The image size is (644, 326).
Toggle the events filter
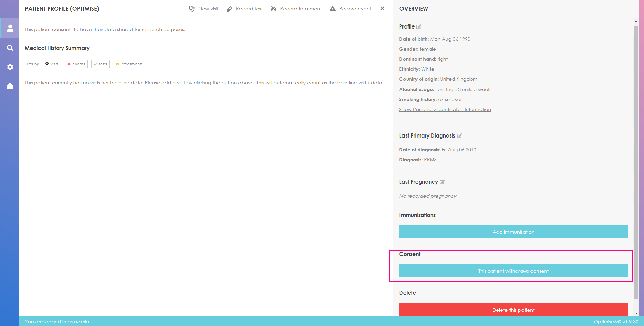(x=76, y=64)
